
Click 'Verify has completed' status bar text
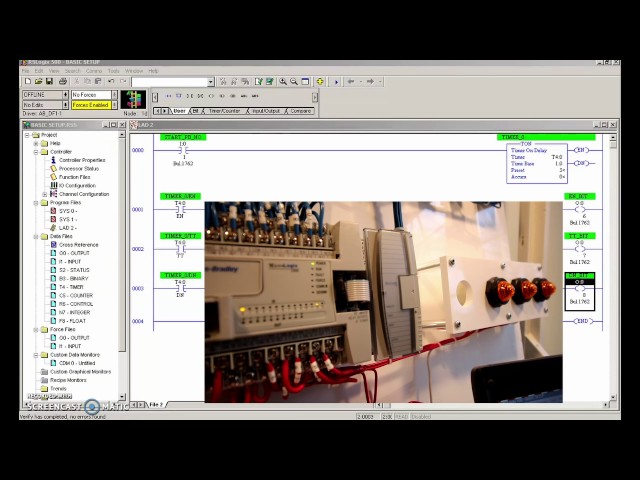(x=62, y=417)
